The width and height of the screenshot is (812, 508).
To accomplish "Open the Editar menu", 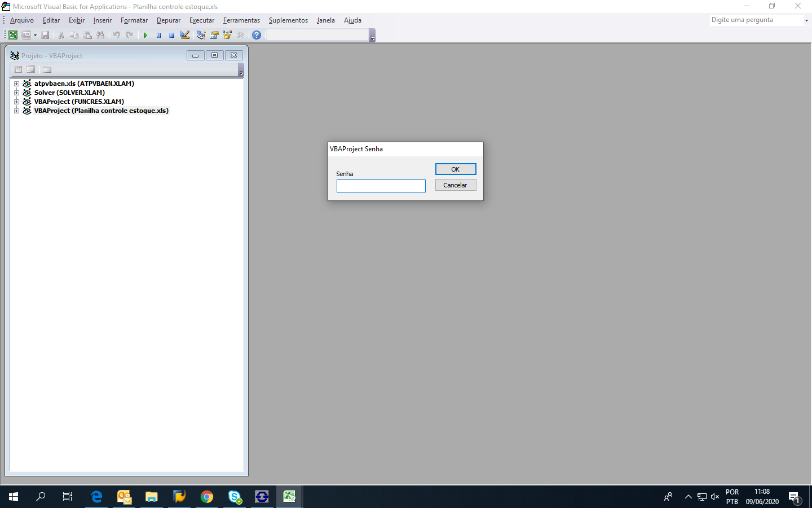I will 51,20.
